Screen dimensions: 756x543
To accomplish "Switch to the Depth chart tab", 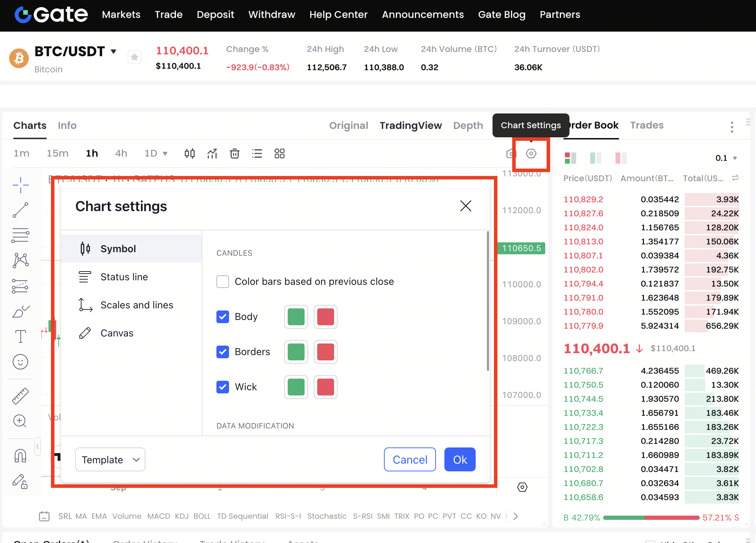I will pyautogui.click(x=468, y=125).
